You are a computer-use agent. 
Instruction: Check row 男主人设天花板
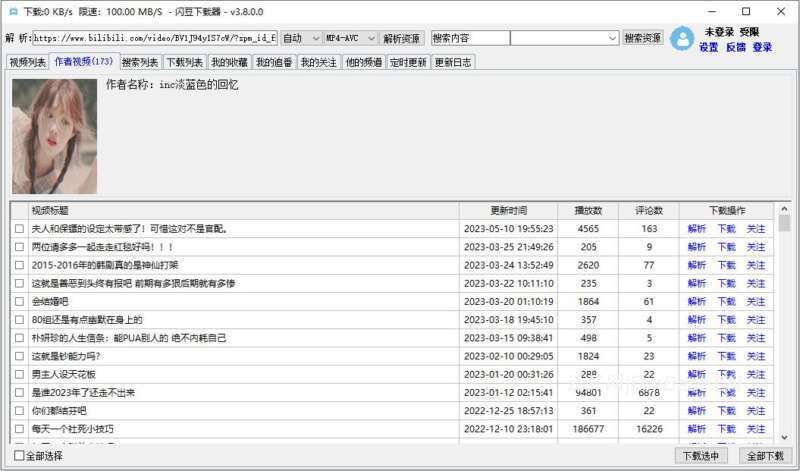point(19,375)
